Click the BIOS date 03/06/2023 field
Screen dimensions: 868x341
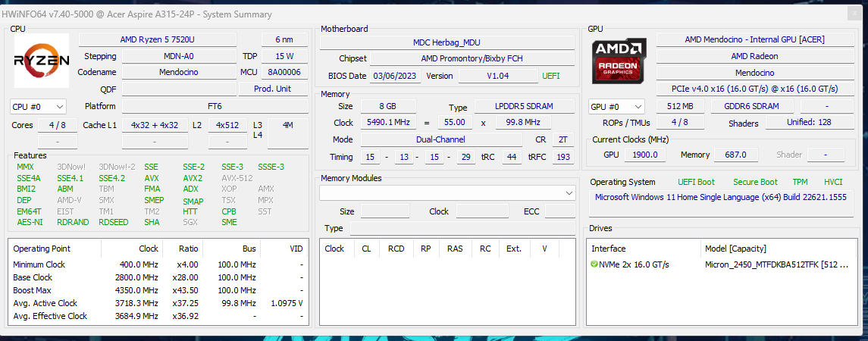[x=396, y=76]
